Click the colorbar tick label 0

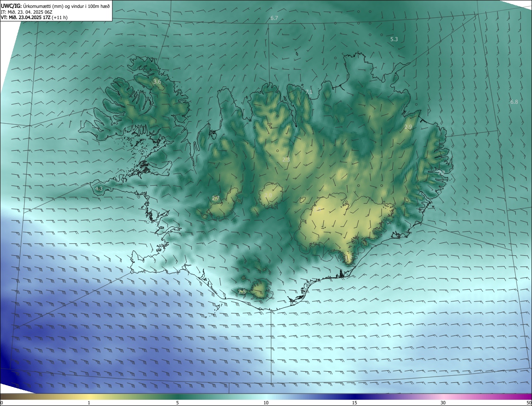pyautogui.click(x=2, y=403)
